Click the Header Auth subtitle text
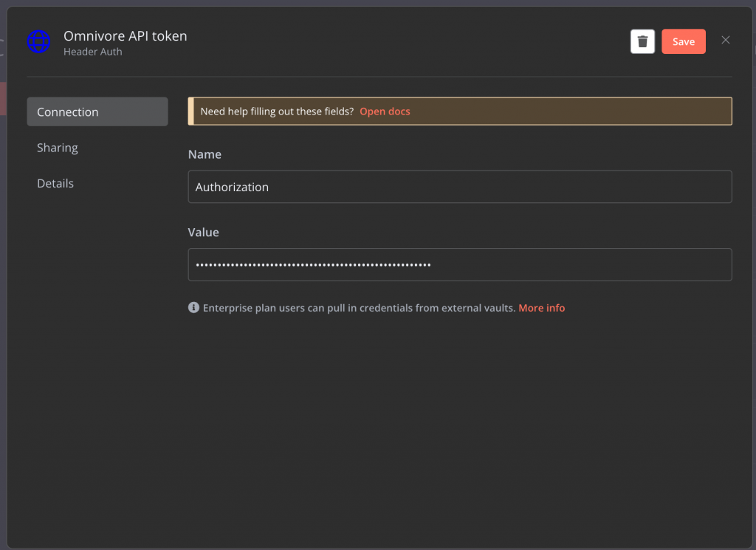Viewport: 756px width, 550px height. click(93, 52)
